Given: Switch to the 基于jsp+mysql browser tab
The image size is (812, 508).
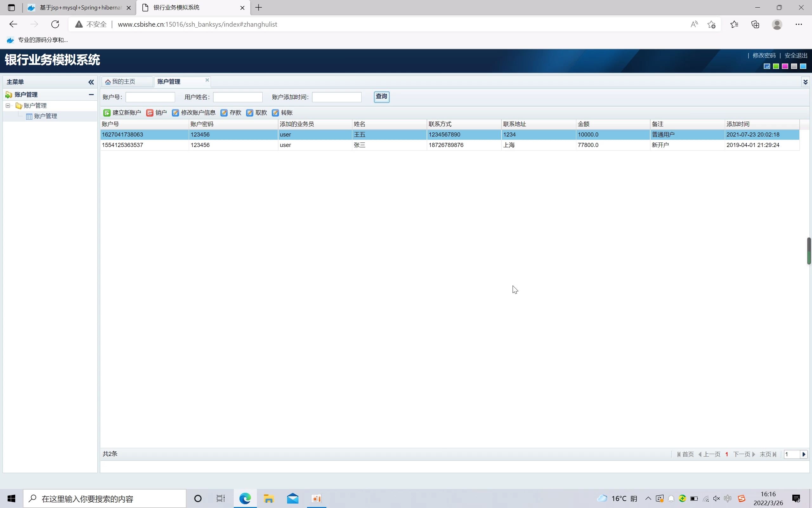Looking at the screenshot, I should click(80, 7).
